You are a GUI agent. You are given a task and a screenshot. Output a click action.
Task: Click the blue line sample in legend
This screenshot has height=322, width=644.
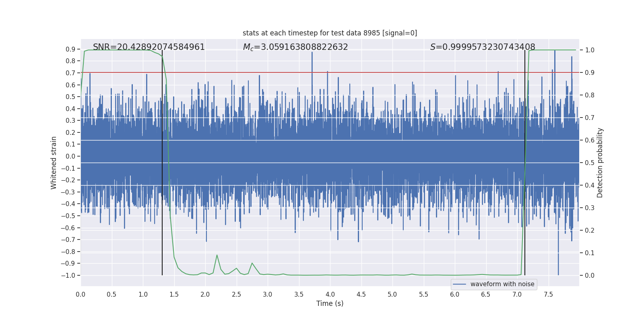[x=460, y=284]
